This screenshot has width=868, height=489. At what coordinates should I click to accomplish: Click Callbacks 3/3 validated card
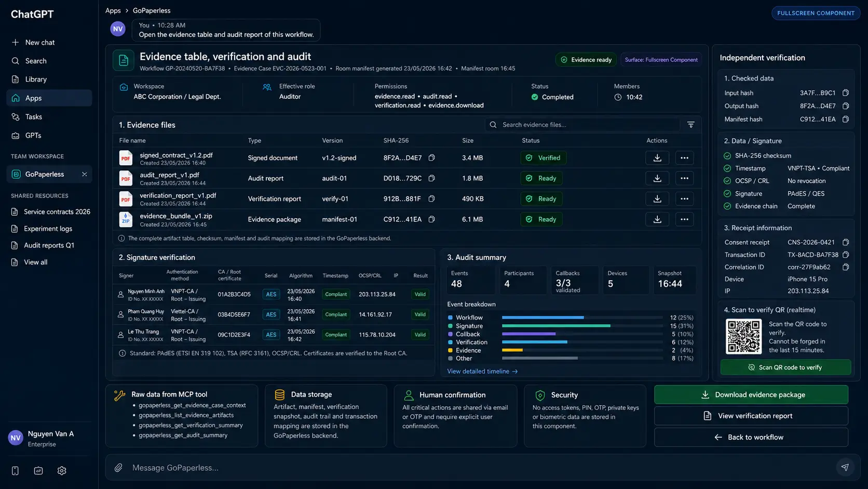[574, 280]
